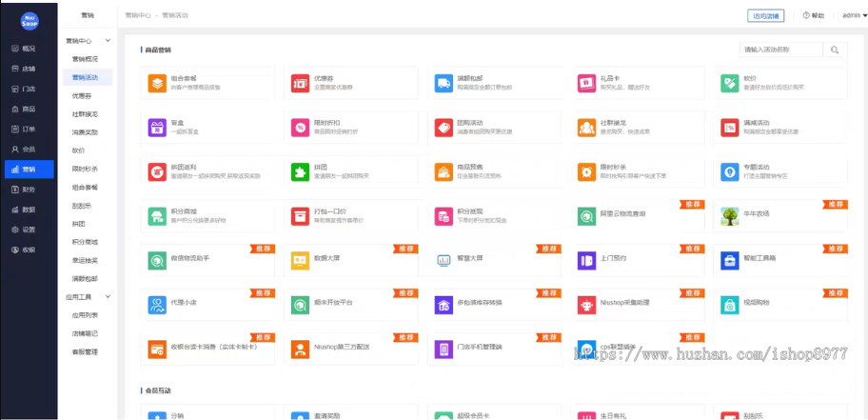The height and width of the screenshot is (420, 868).
Task: Open the 微信物流助手 card
Action: tap(207, 260)
